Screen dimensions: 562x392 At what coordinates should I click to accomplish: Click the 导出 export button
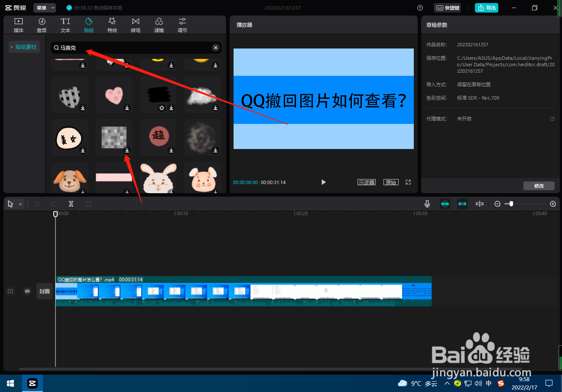click(x=487, y=8)
